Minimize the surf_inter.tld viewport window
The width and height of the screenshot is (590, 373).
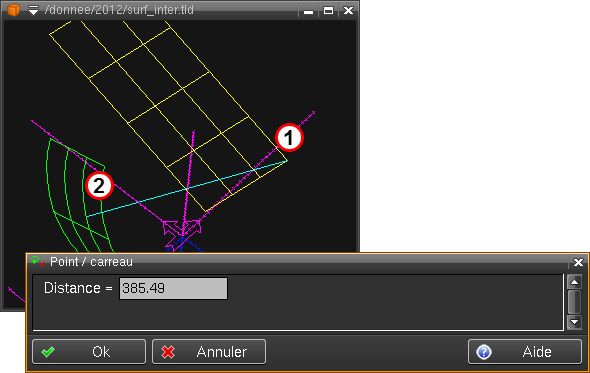click(309, 11)
